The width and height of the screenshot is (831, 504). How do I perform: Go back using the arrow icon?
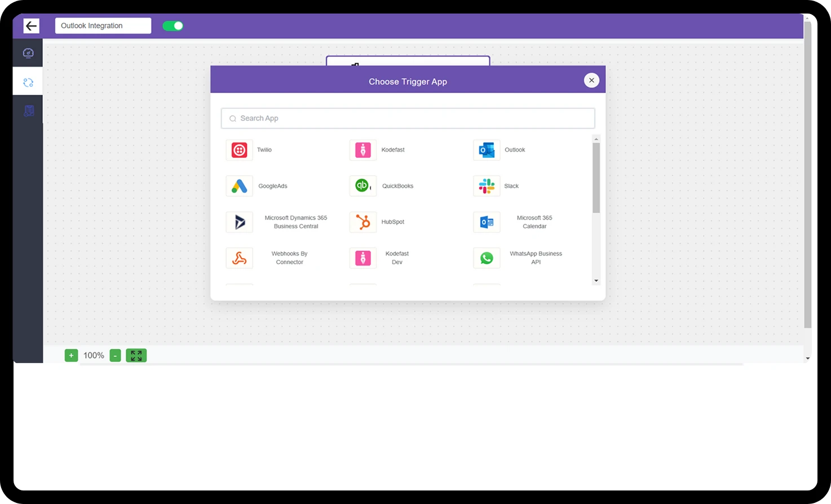[32, 25]
